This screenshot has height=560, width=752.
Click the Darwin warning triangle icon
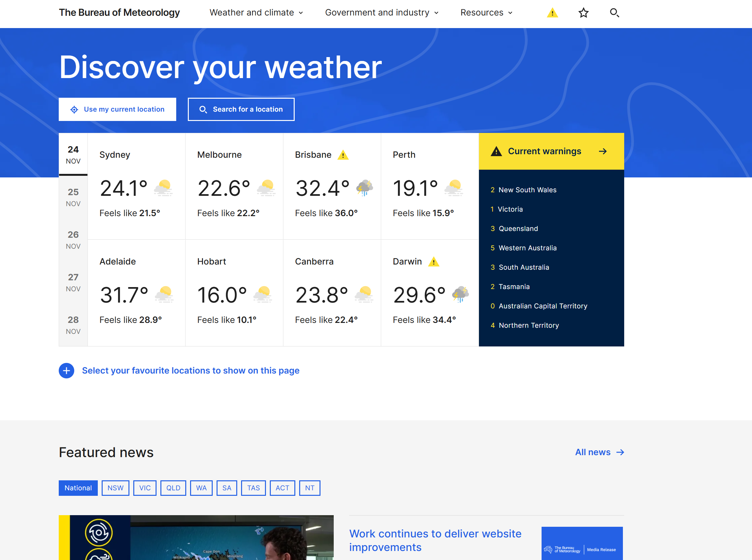[433, 262]
